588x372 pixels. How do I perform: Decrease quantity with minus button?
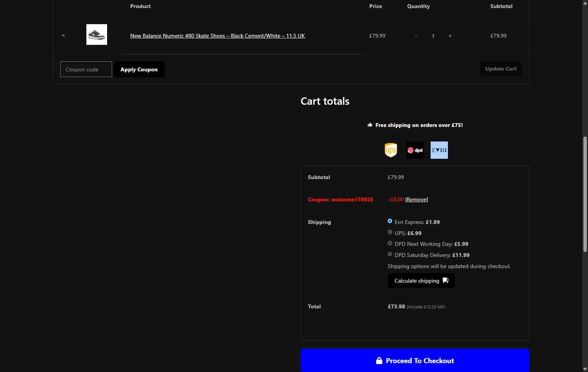[416, 36]
